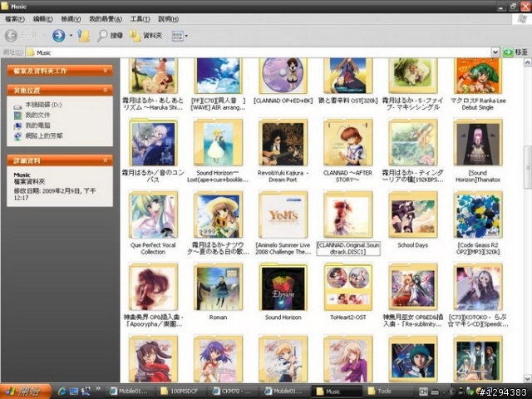Collapse the 檔案及資料夾工作 task panel header
This screenshot has width=532, height=399.
point(60,71)
